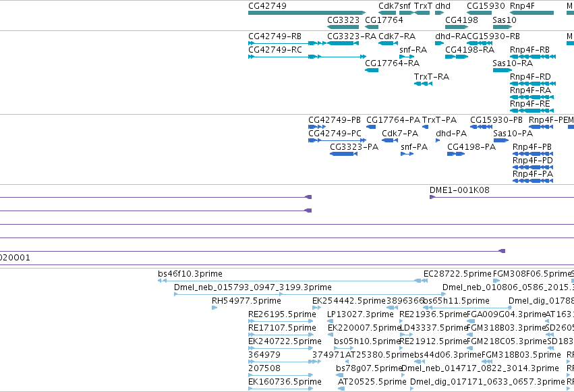
Task: Select the CG4198-RA transcript label
Action: [470, 50]
